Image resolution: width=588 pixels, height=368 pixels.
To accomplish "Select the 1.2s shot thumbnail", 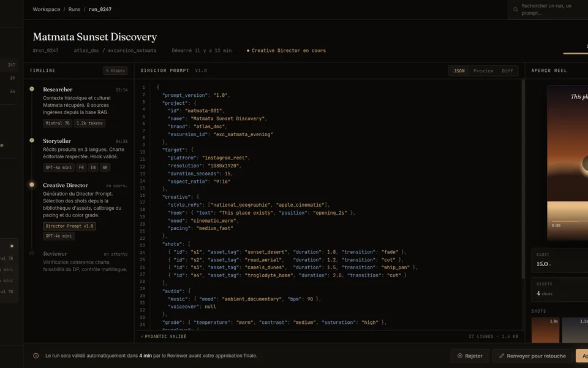I will [x=575, y=330].
